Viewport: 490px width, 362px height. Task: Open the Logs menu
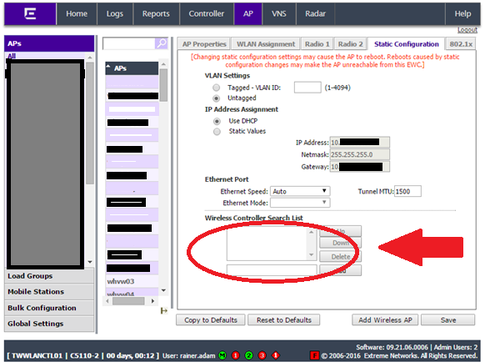(x=115, y=14)
